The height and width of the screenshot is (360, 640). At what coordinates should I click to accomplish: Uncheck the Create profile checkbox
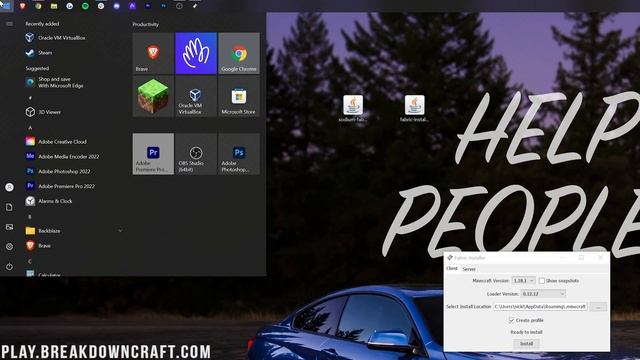(511, 320)
